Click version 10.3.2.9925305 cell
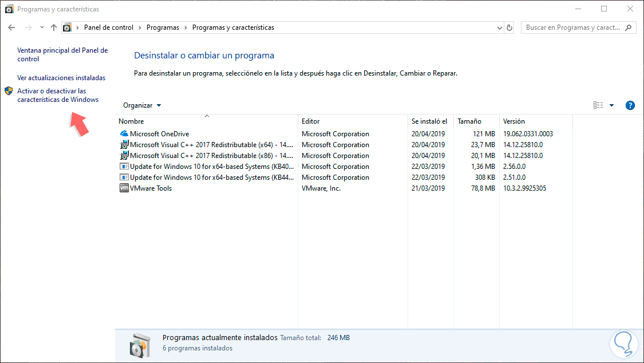 pos(524,188)
